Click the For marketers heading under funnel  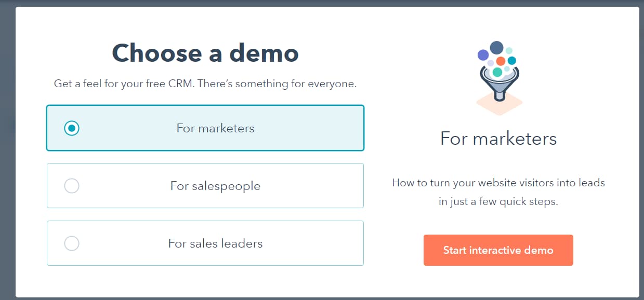pos(498,139)
